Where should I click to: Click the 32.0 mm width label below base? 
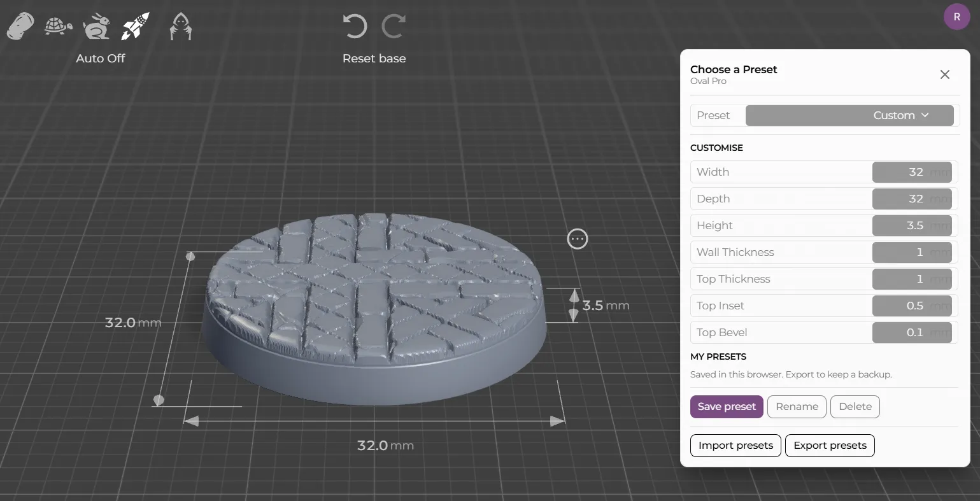(x=385, y=445)
